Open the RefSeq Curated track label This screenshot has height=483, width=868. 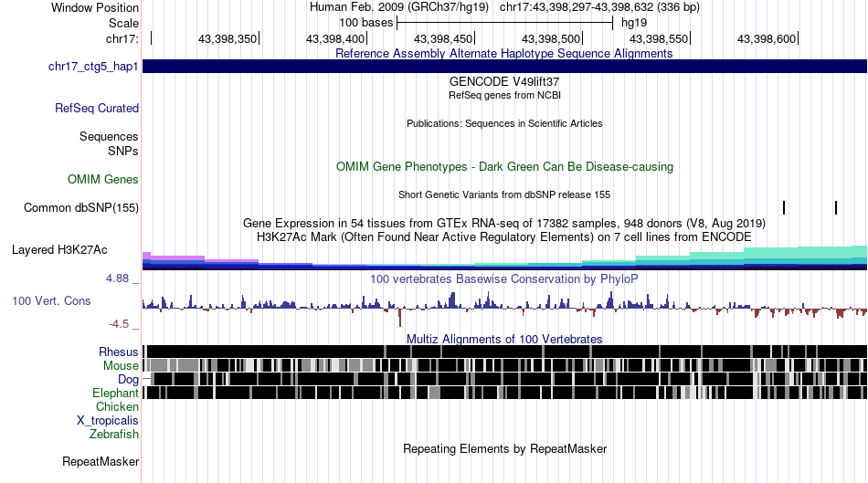96,108
